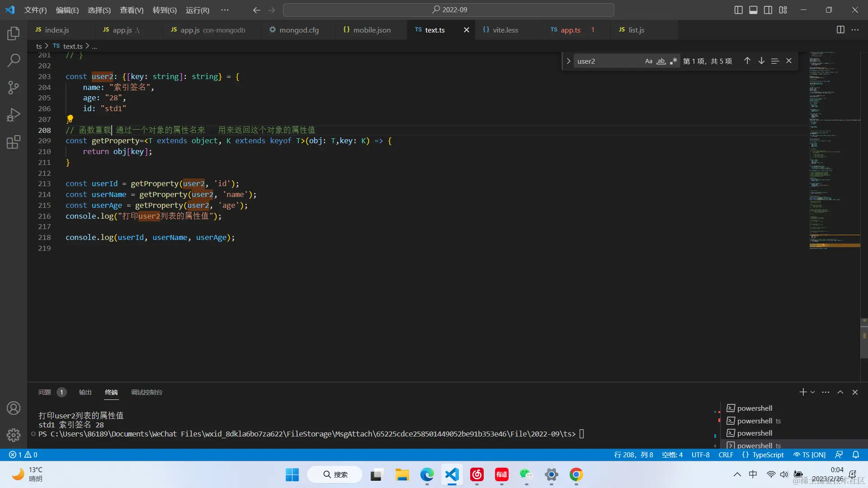The width and height of the screenshot is (868, 488).
Task: Expand the replace field in find widget
Action: coord(568,61)
